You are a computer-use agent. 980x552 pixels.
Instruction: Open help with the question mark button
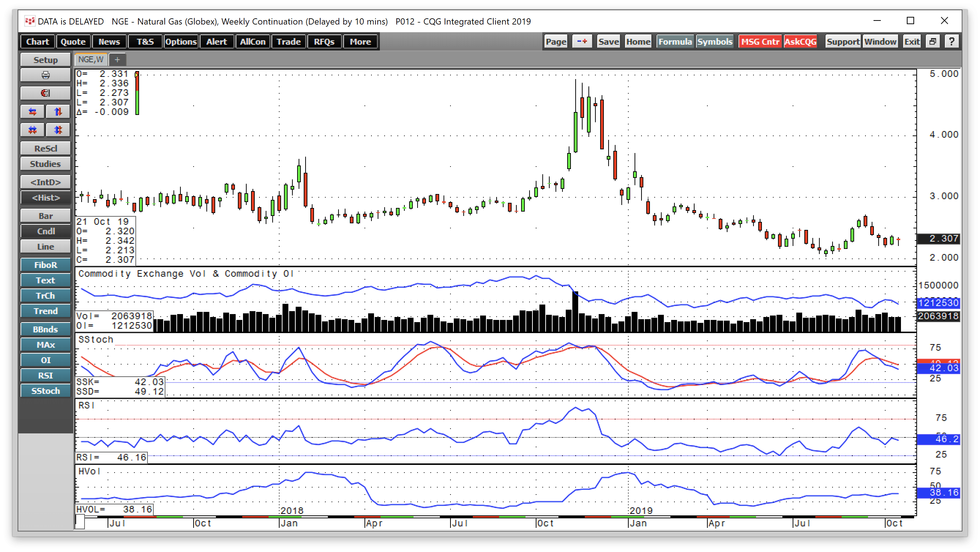951,41
